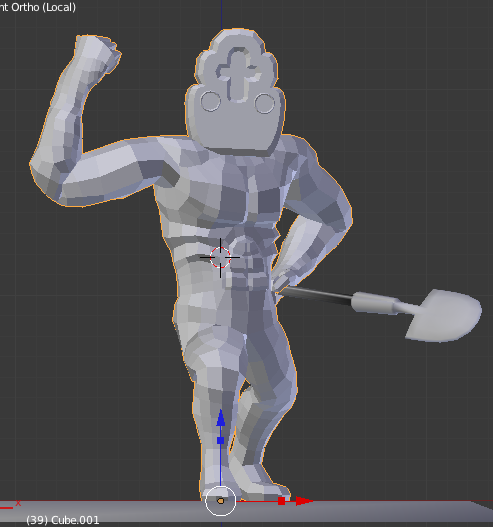Click the cross emblem on the character's head

238,74
